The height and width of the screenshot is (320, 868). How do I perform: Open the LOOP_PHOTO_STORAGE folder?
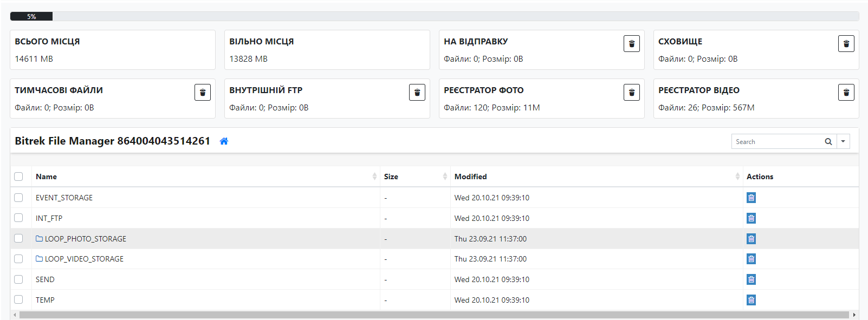tap(85, 239)
